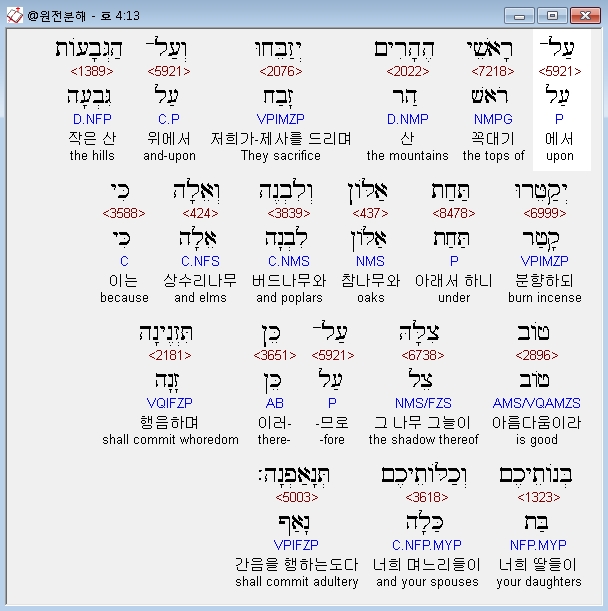The height and width of the screenshot is (611, 608).
Task: Click Strong's number <8478>
Action: click(454, 213)
